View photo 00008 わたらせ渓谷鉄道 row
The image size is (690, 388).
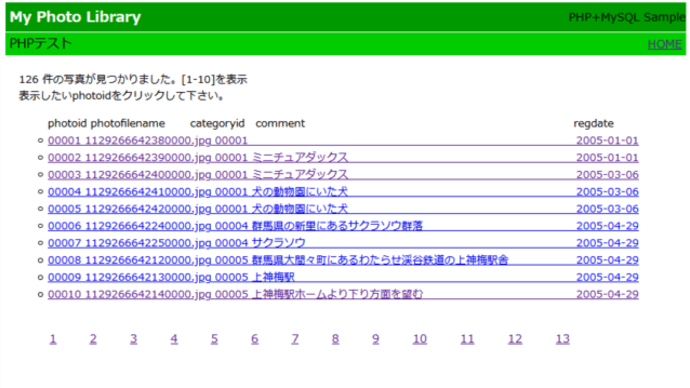click(343, 260)
